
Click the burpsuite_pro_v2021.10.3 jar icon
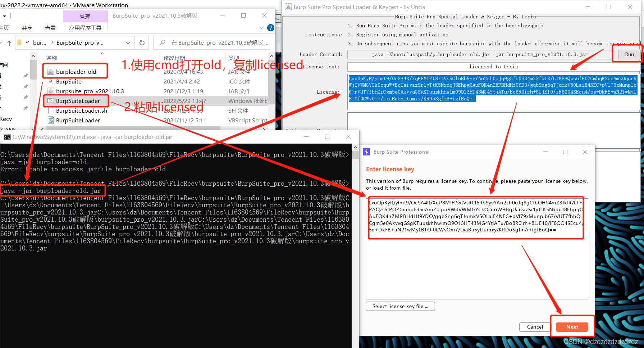tap(51, 91)
